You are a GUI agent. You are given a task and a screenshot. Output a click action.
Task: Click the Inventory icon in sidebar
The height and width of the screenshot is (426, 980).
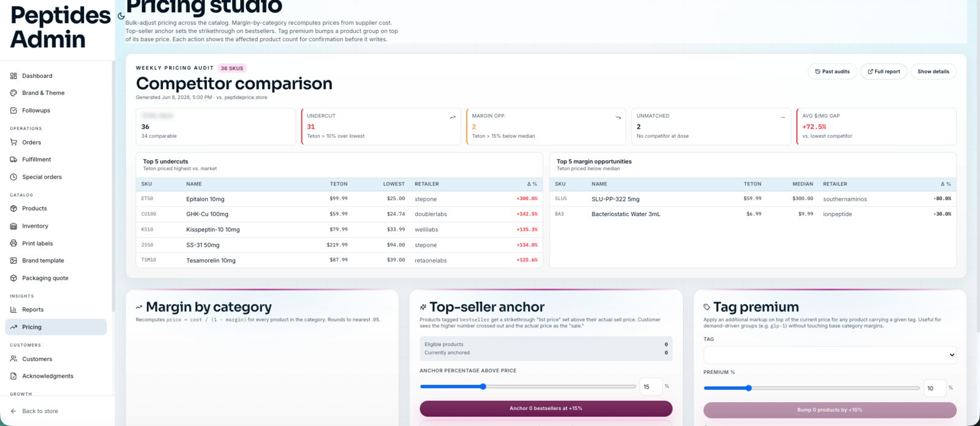pos(13,226)
